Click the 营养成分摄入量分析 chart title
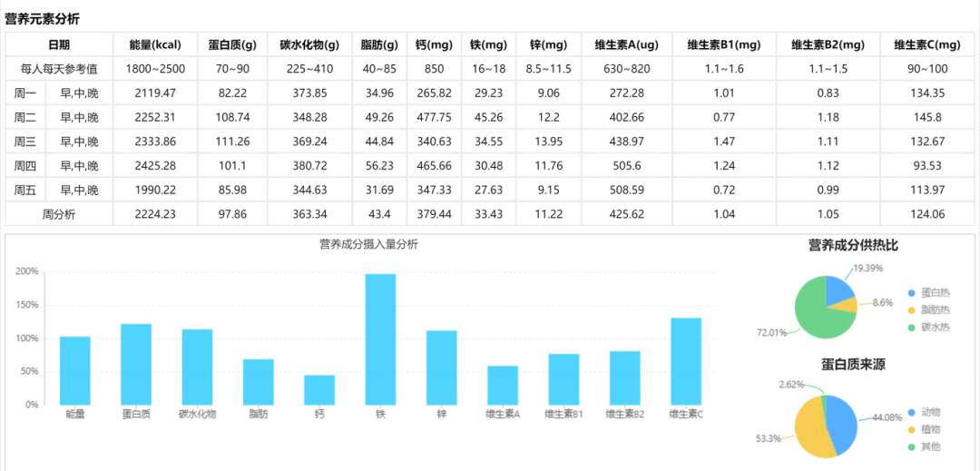Screen dimensions: 980x471 [x=368, y=244]
